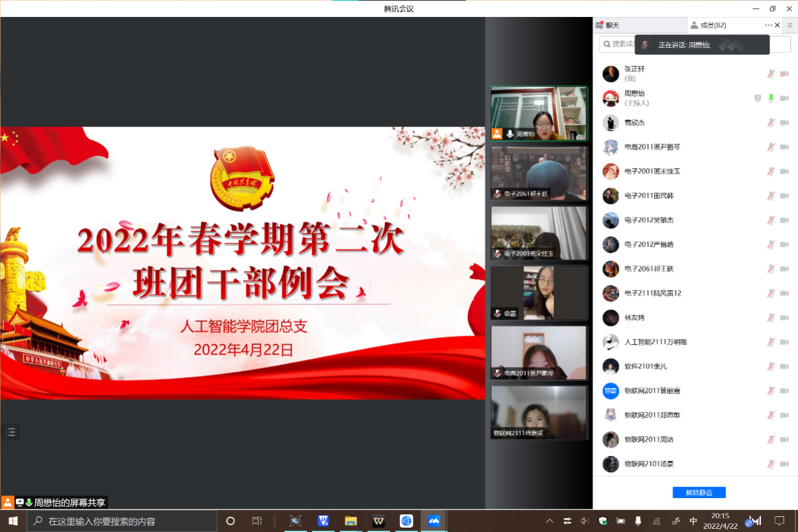Select member name 软件2101张凡
Viewport: 798px width, 532px height.
pos(646,366)
